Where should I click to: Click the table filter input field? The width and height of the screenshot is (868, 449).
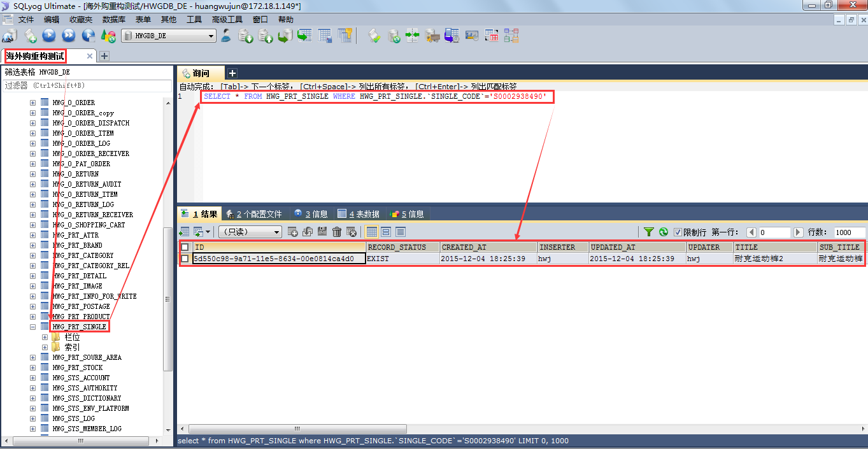(87, 85)
